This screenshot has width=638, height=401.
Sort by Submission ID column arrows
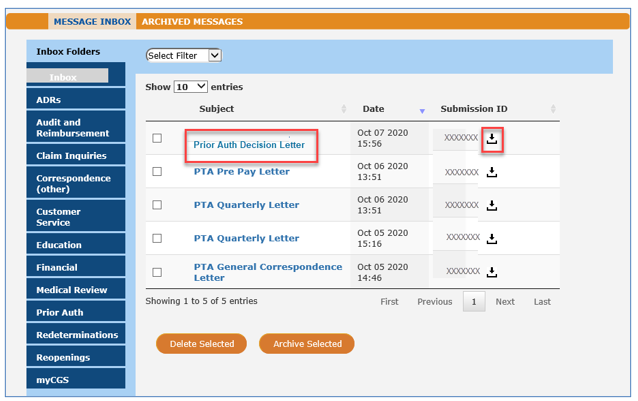(x=553, y=109)
